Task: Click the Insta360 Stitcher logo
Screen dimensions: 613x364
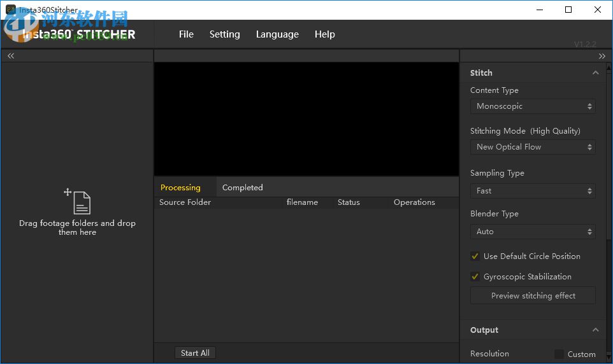Action: 78,34
